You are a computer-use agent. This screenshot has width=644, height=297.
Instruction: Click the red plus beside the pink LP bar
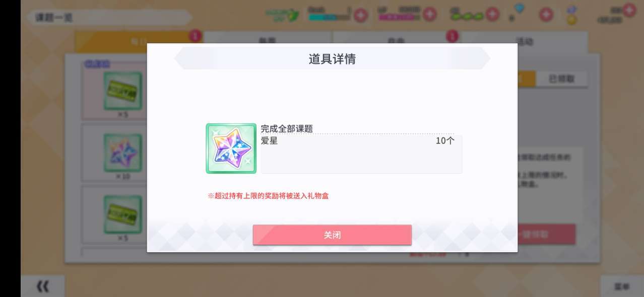(429, 15)
